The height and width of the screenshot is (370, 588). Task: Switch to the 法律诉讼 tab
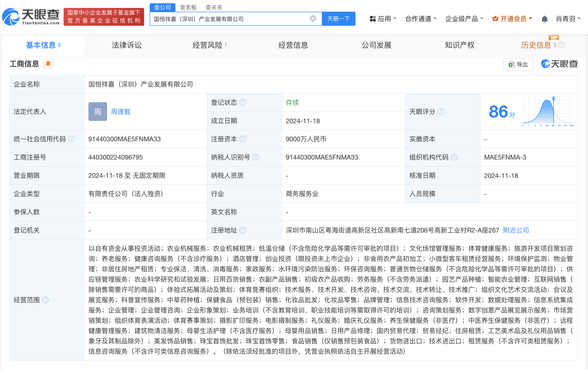[x=127, y=45]
